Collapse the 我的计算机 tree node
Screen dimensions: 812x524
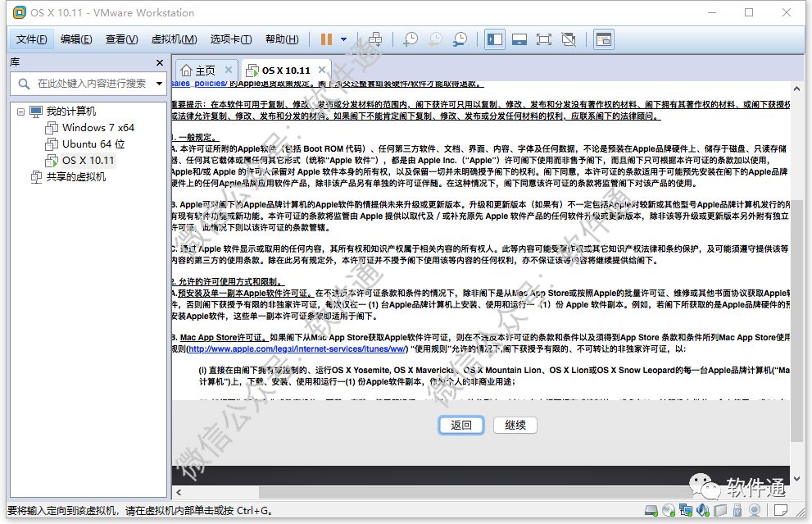coord(20,112)
